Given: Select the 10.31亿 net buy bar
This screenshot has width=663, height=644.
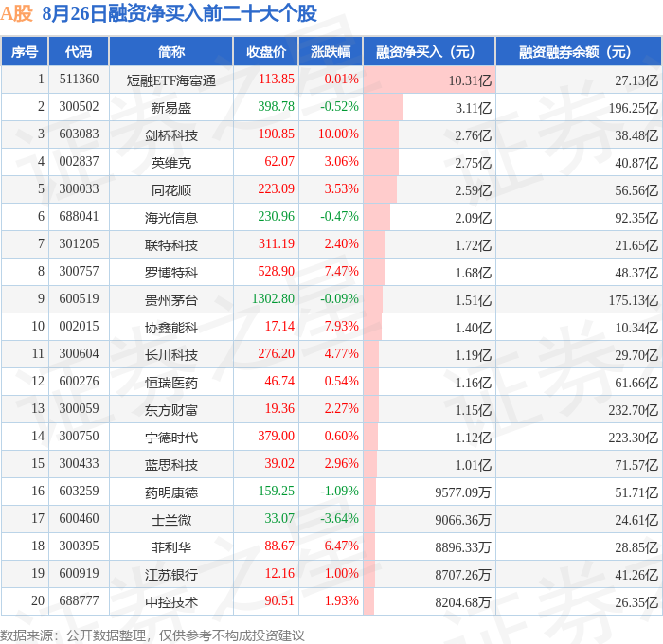Looking at the screenshot, I should click(x=429, y=80).
